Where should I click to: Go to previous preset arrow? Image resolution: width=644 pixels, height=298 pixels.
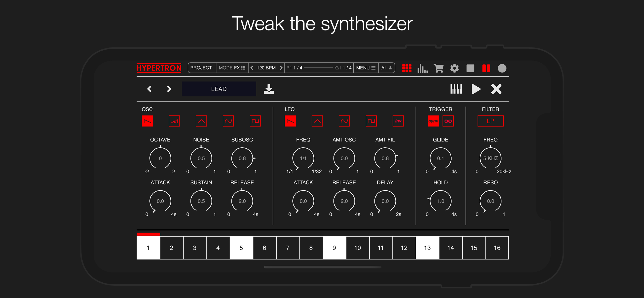[149, 89]
